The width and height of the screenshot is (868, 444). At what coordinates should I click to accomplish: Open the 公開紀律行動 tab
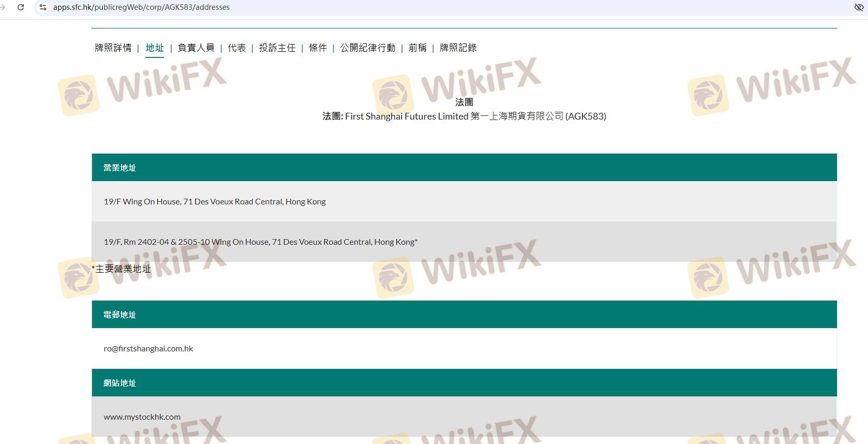coord(367,48)
